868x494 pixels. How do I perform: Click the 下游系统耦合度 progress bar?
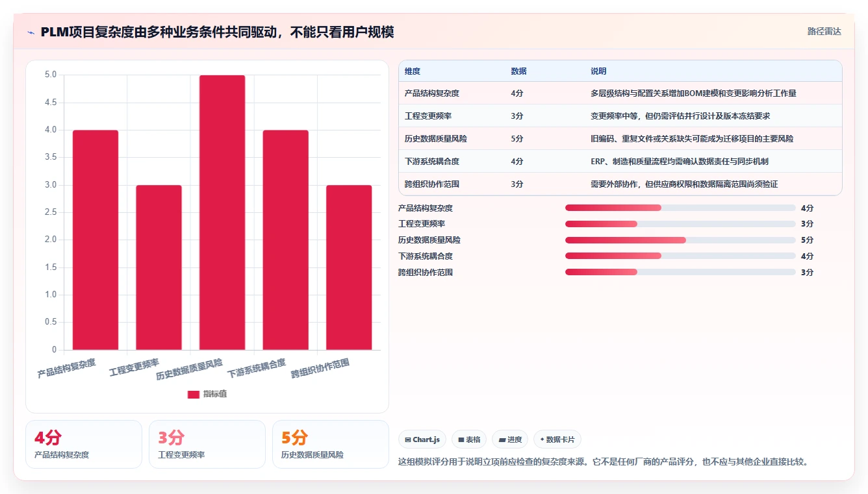click(680, 256)
